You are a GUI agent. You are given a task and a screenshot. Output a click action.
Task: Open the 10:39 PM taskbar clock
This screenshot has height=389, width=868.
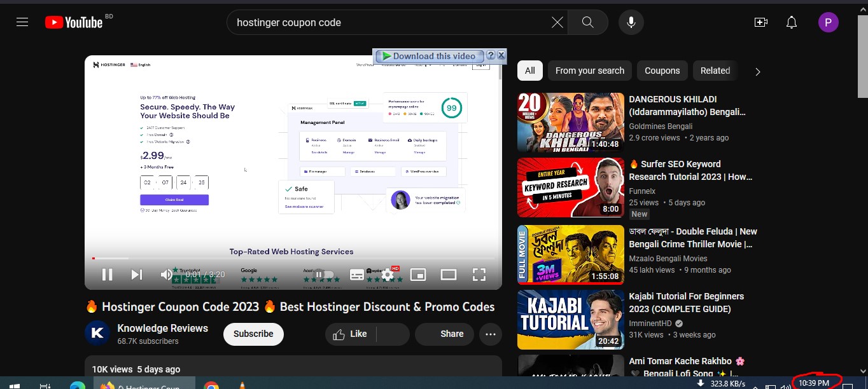(814, 383)
